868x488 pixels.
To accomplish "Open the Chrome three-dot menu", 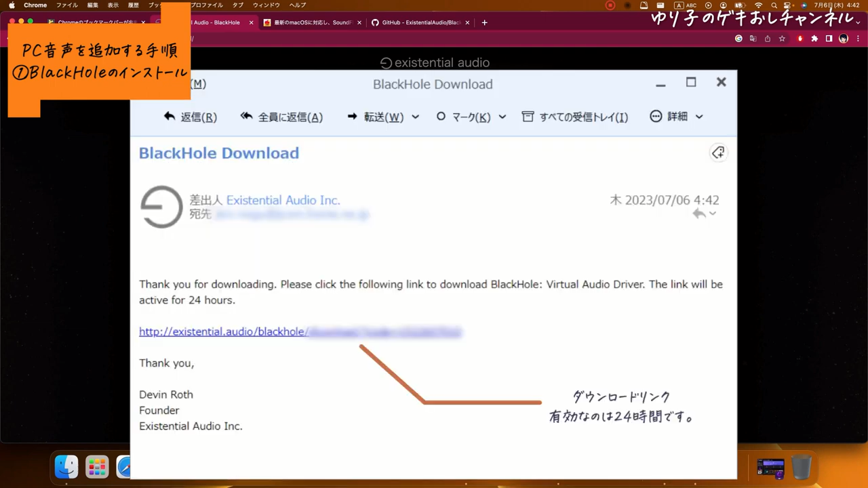I will tap(858, 39).
